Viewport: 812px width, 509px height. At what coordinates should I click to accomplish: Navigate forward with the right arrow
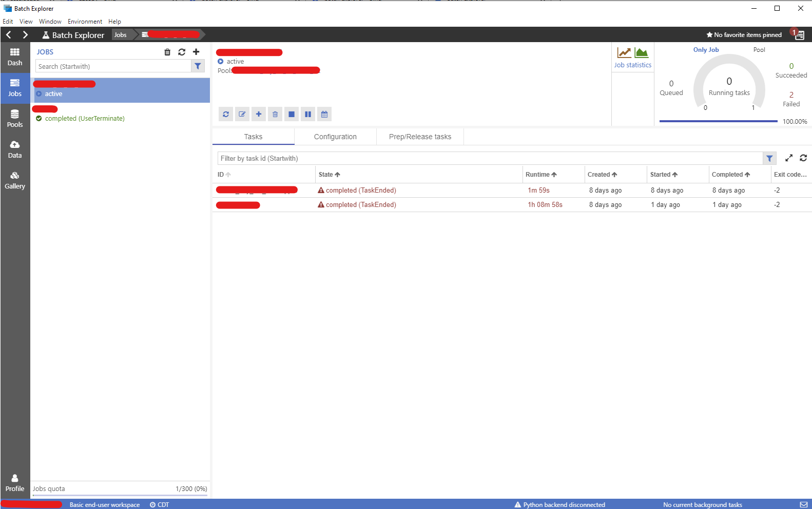tap(25, 34)
